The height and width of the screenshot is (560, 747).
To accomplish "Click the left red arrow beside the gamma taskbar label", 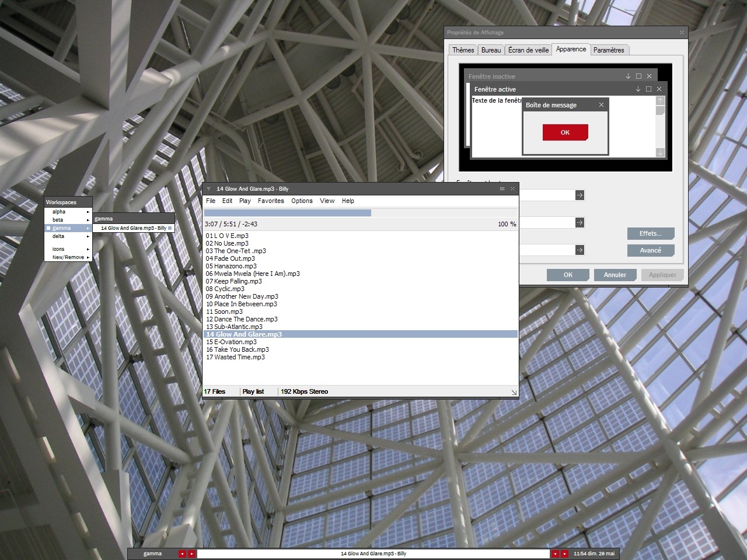I will [x=182, y=554].
